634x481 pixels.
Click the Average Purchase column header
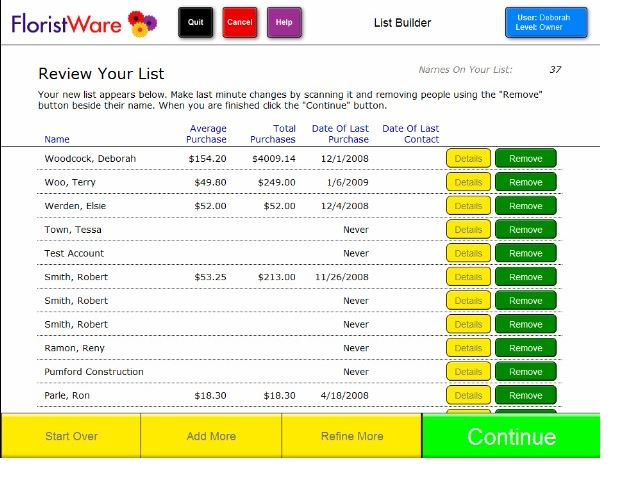click(206, 134)
